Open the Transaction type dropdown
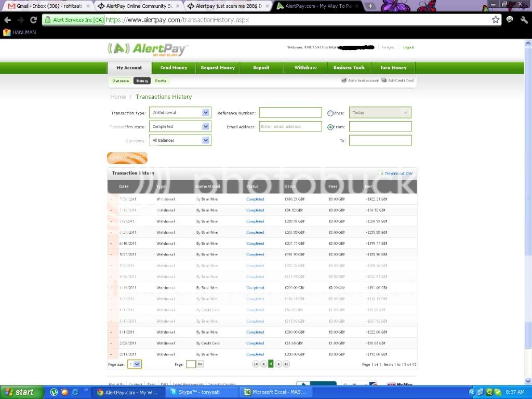 click(x=180, y=113)
